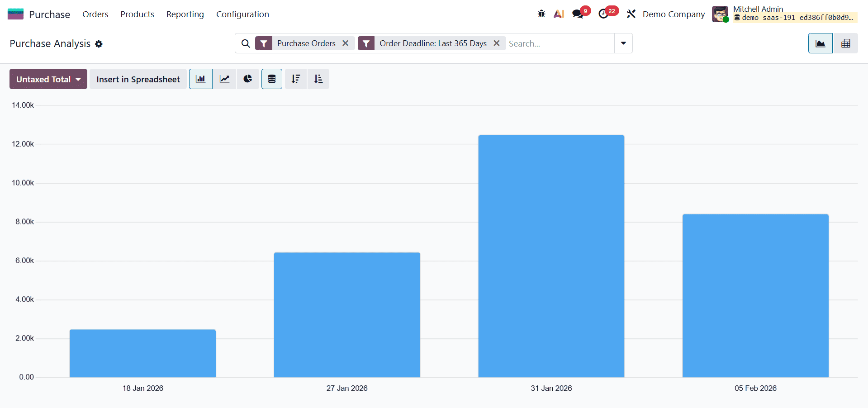
Task: Remove the Purchase Orders filter
Action: [346, 43]
